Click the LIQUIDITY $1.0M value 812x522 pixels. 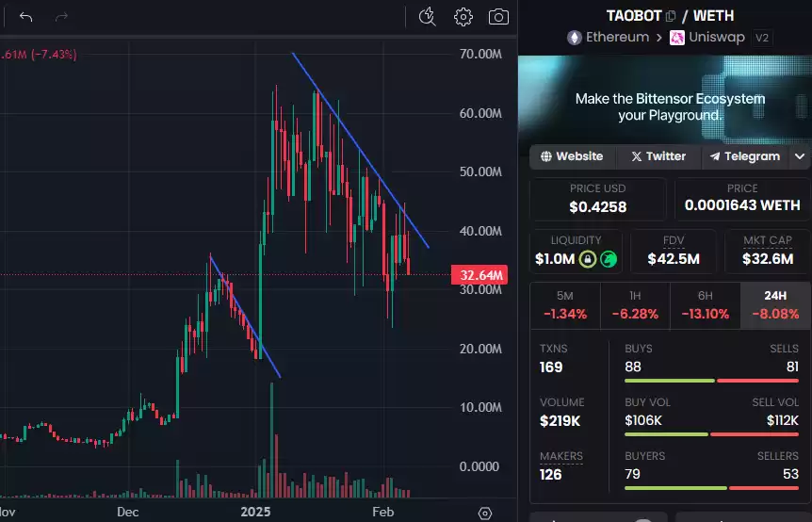tap(555, 258)
